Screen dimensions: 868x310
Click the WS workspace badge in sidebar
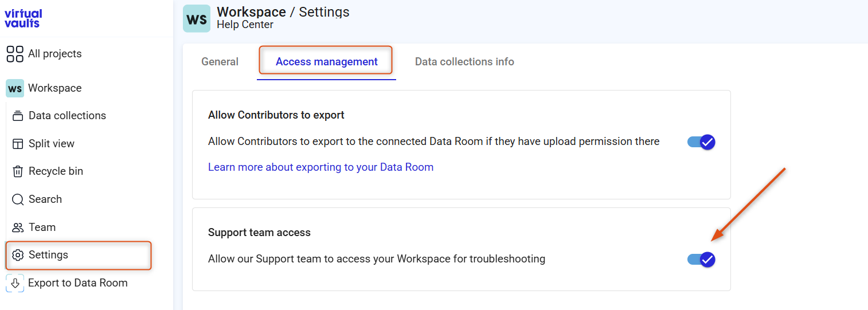coord(15,88)
